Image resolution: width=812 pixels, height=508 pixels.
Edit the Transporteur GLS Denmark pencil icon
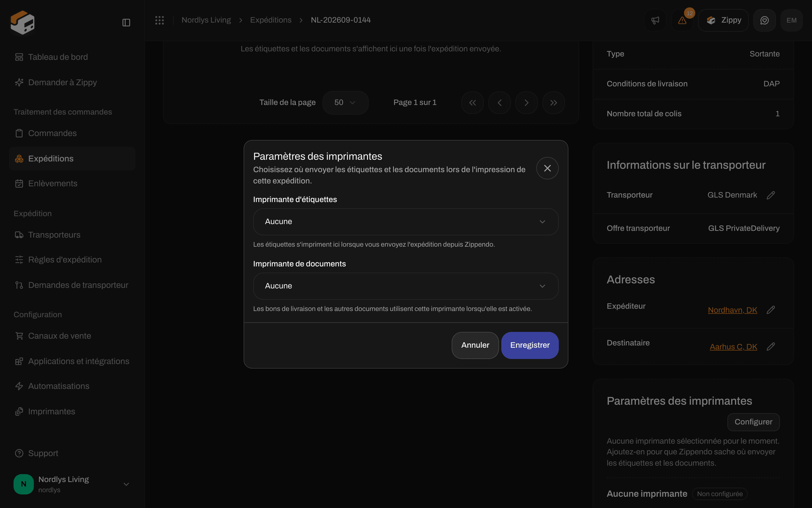pos(771,195)
